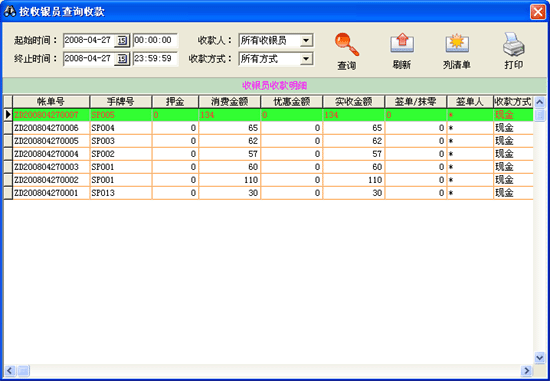
Task: Select the row ZD200804270006
Action: 268,128
